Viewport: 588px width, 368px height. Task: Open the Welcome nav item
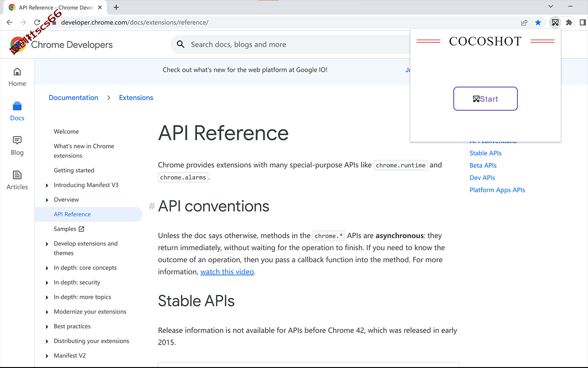(x=66, y=132)
